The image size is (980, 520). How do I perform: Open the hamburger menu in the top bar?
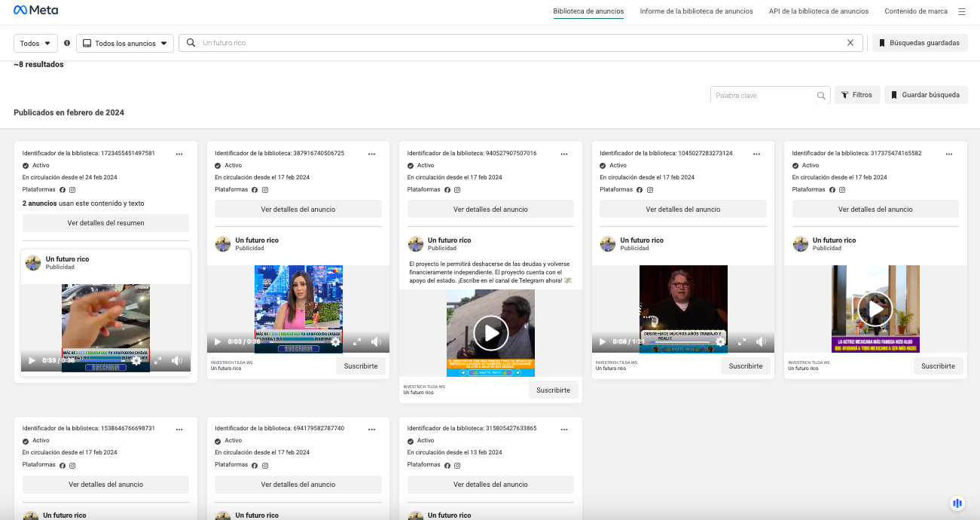[962, 11]
